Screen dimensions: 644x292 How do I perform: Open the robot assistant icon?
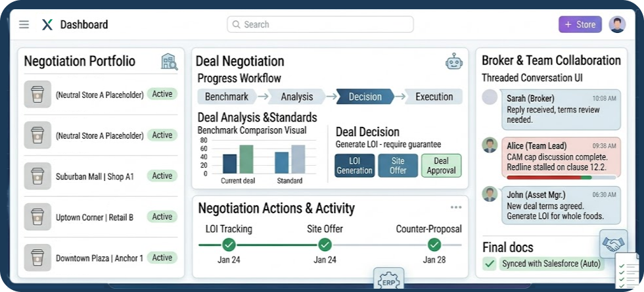point(454,62)
